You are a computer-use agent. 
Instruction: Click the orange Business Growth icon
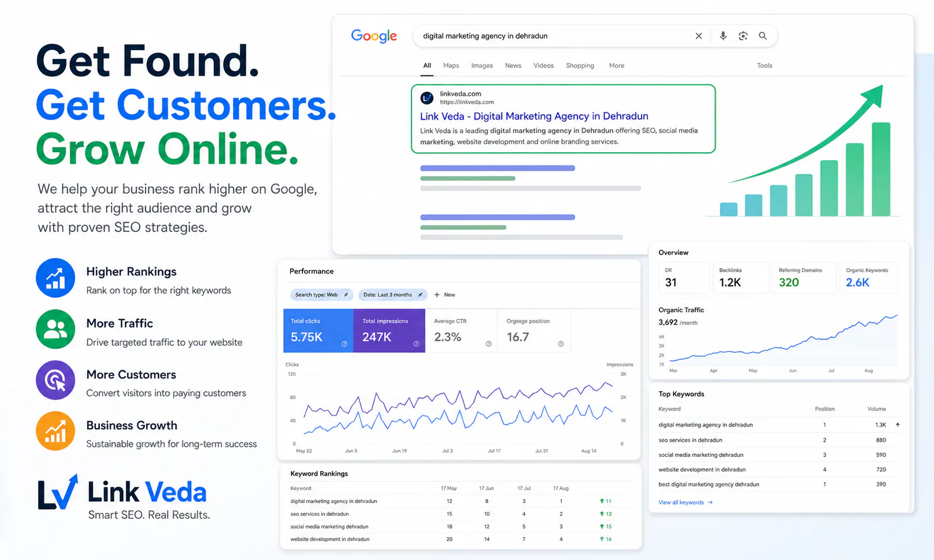(55, 431)
